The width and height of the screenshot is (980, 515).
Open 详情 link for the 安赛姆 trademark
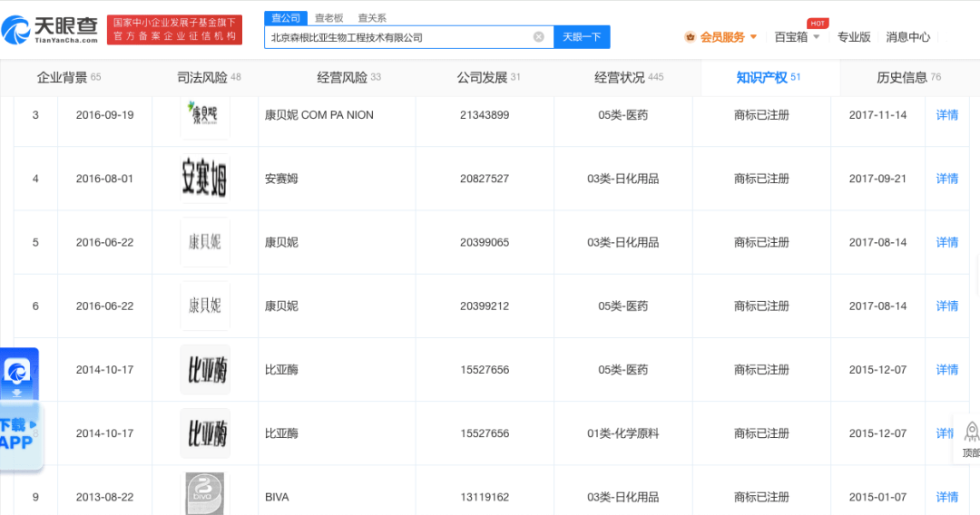[x=946, y=179]
